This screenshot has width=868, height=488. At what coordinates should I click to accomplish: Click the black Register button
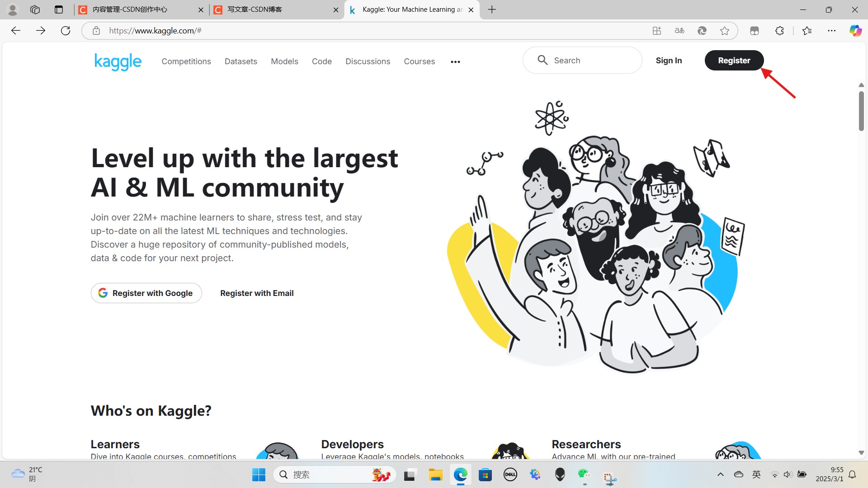point(734,61)
